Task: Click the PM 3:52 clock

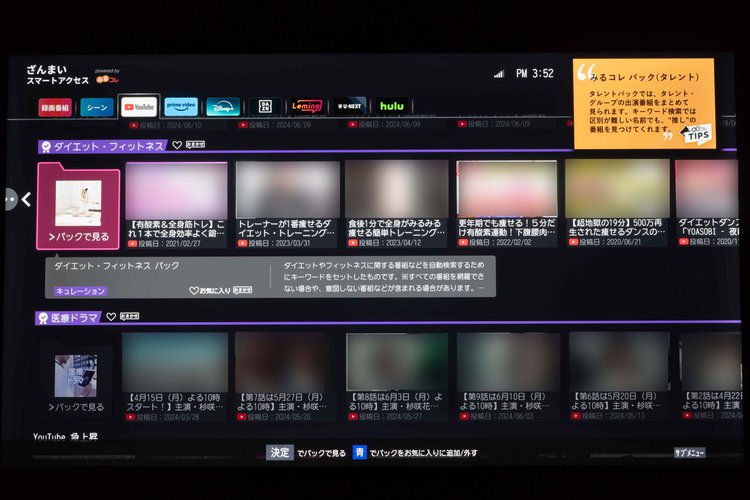Action: tap(535, 74)
